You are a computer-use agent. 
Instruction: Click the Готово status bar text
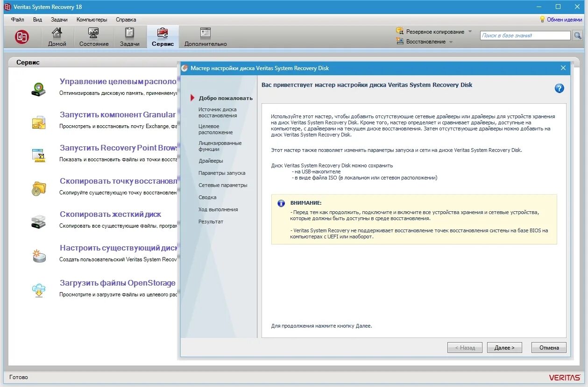(x=19, y=377)
